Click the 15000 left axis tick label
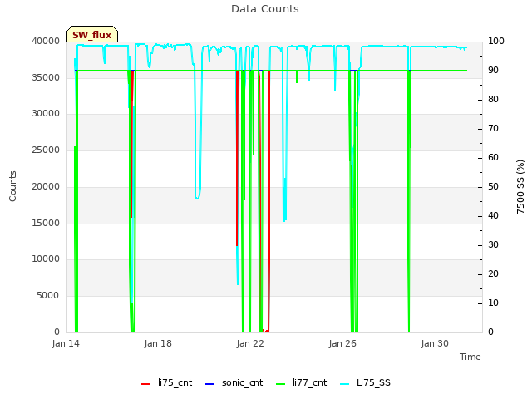The width and height of the screenshot is (532, 399). pos(46,223)
